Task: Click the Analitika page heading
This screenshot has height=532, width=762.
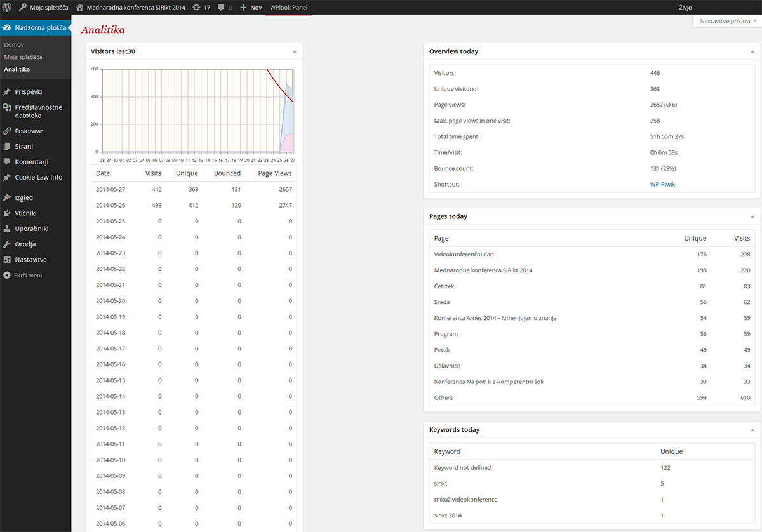Action: click(x=103, y=30)
